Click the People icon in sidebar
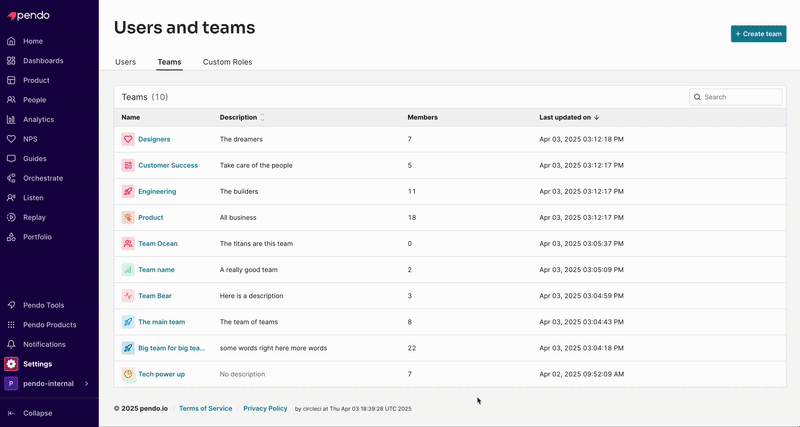The width and height of the screenshot is (800, 427). pyautogui.click(x=11, y=100)
